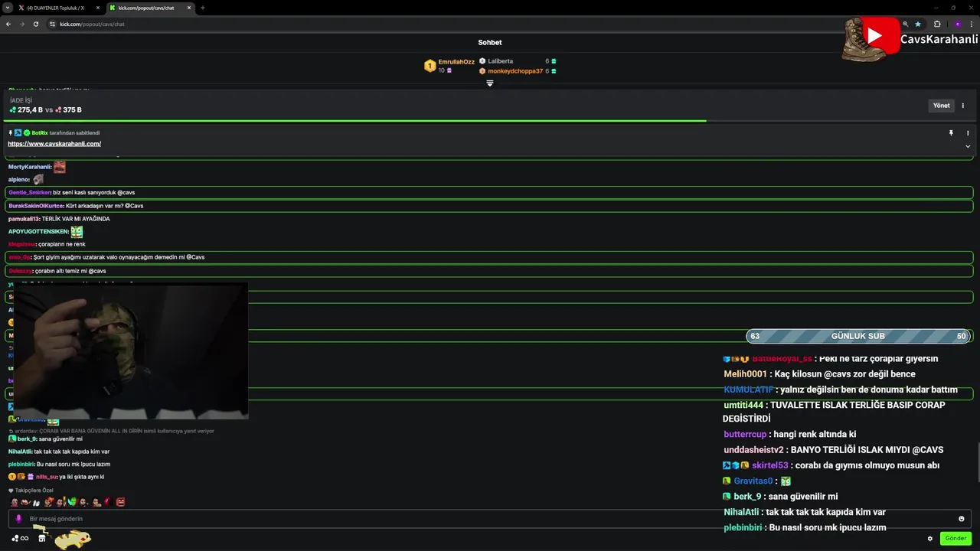The width and height of the screenshot is (980, 551).
Task: Click the nills_su username
Action: tap(46, 477)
